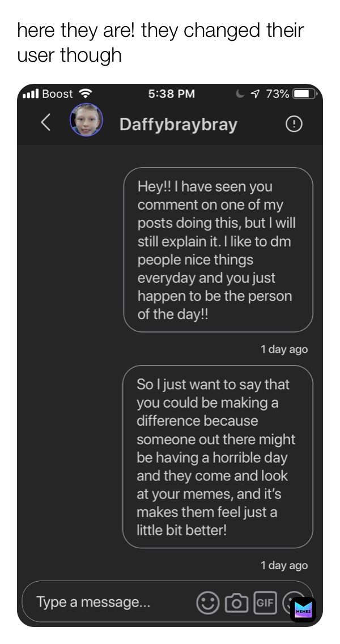This screenshot has width=340, height=644.
Task: Select the 'So I just want to say' message
Action: click(218, 457)
